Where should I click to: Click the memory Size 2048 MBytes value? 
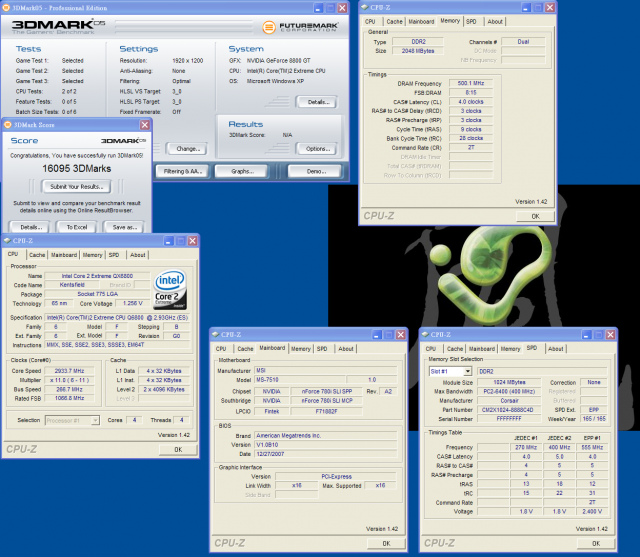[x=418, y=51]
